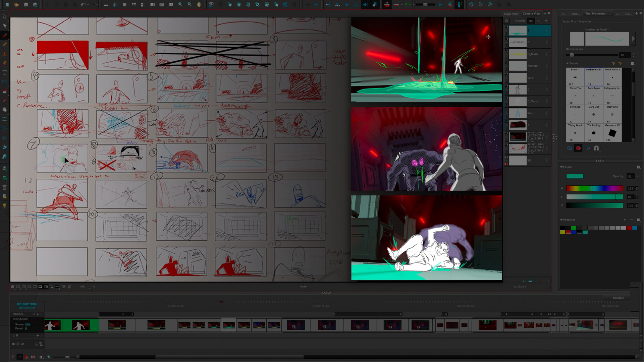644x362 pixels.
Task: Click the Scene 004 link
Action: pyautogui.click(x=28, y=324)
